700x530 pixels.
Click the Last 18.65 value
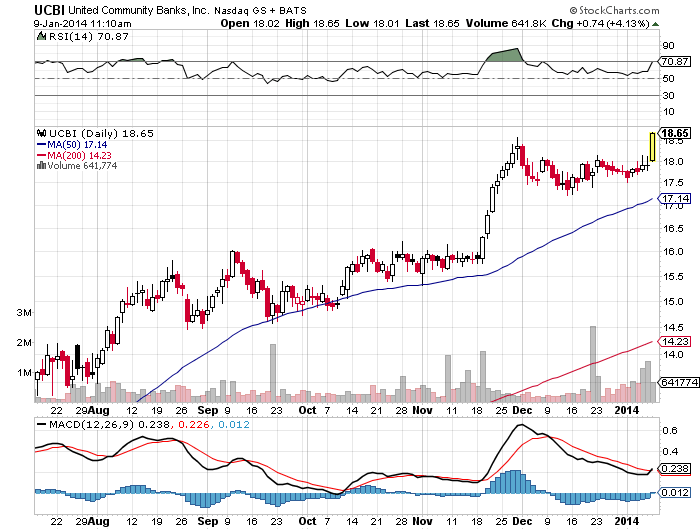(x=432, y=24)
